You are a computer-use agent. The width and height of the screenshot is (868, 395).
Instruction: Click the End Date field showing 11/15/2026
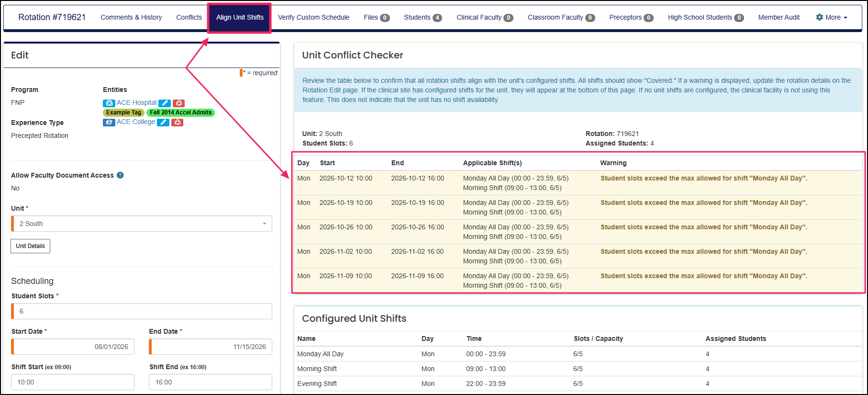point(211,347)
